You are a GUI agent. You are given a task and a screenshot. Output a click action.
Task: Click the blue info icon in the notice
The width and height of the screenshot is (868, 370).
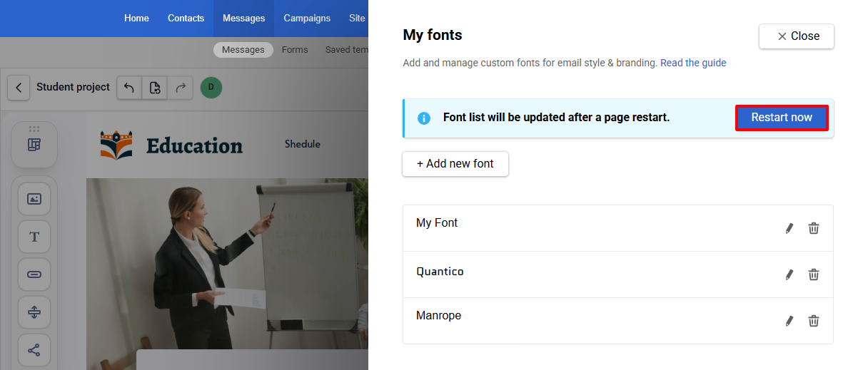coord(424,118)
